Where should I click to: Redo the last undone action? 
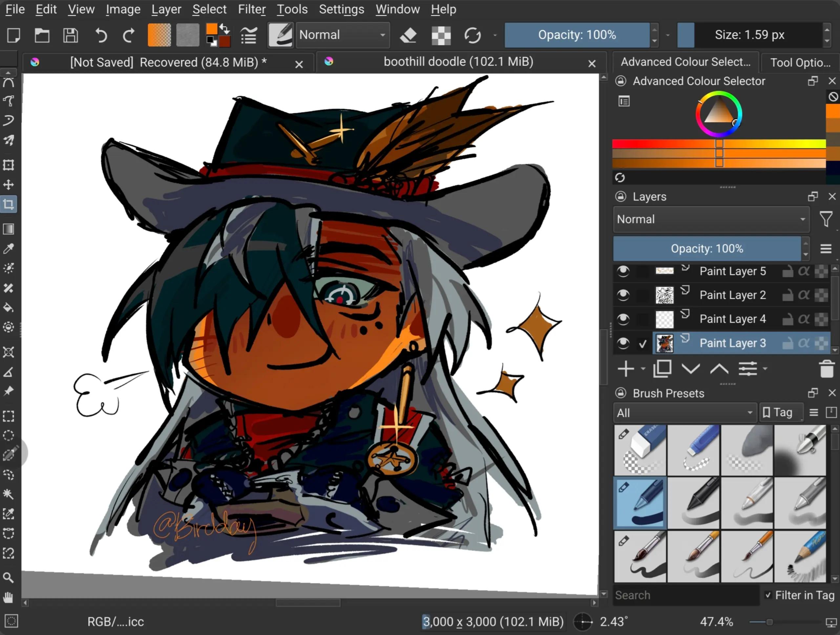[x=129, y=35]
